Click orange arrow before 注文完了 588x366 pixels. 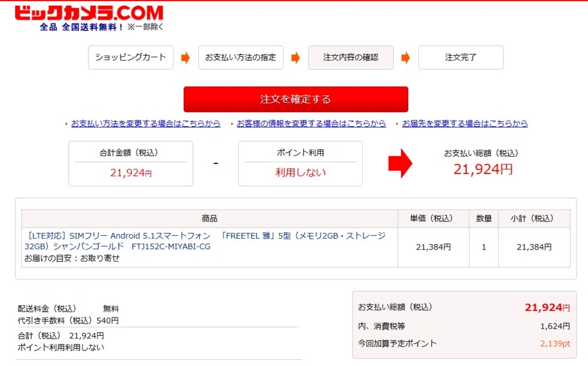click(x=406, y=58)
